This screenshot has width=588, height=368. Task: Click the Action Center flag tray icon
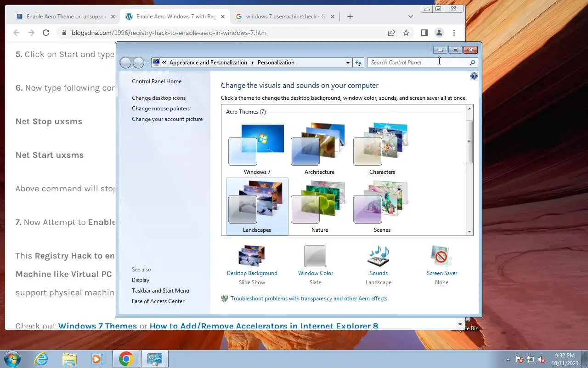pyautogui.click(x=520, y=359)
